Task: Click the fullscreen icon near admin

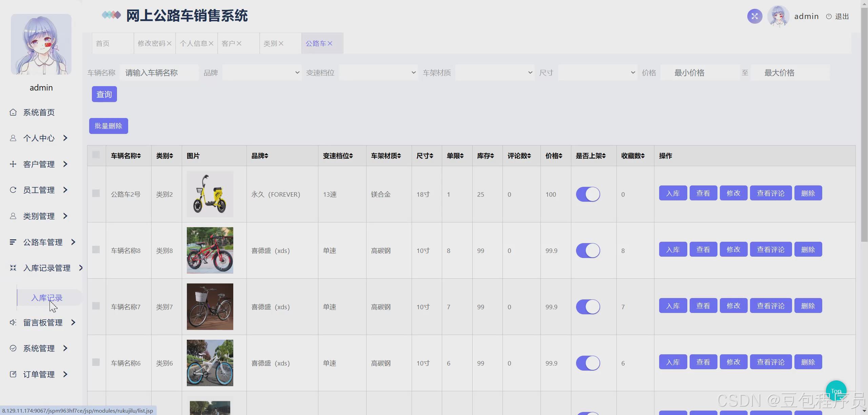Action: click(x=754, y=16)
